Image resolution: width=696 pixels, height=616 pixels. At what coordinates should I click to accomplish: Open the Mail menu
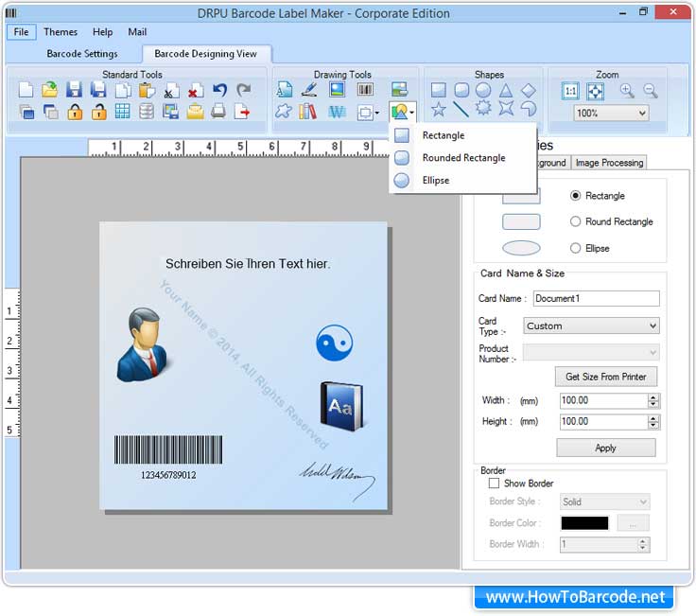[137, 32]
